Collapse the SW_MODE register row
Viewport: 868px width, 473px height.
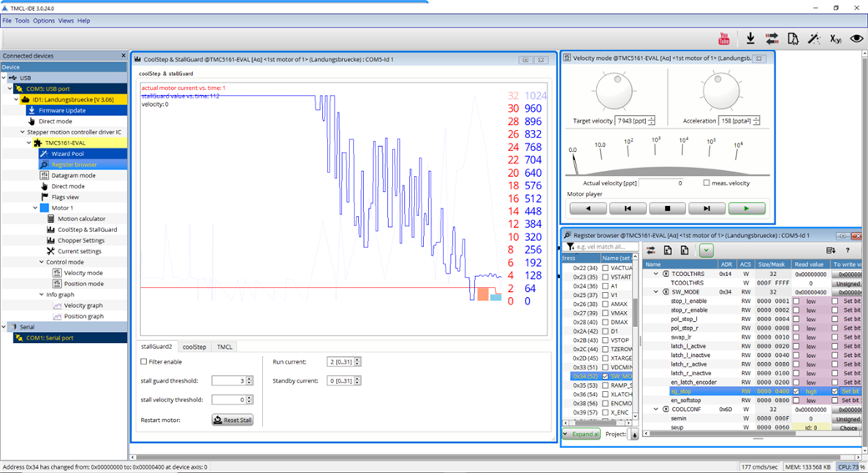click(655, 292)
